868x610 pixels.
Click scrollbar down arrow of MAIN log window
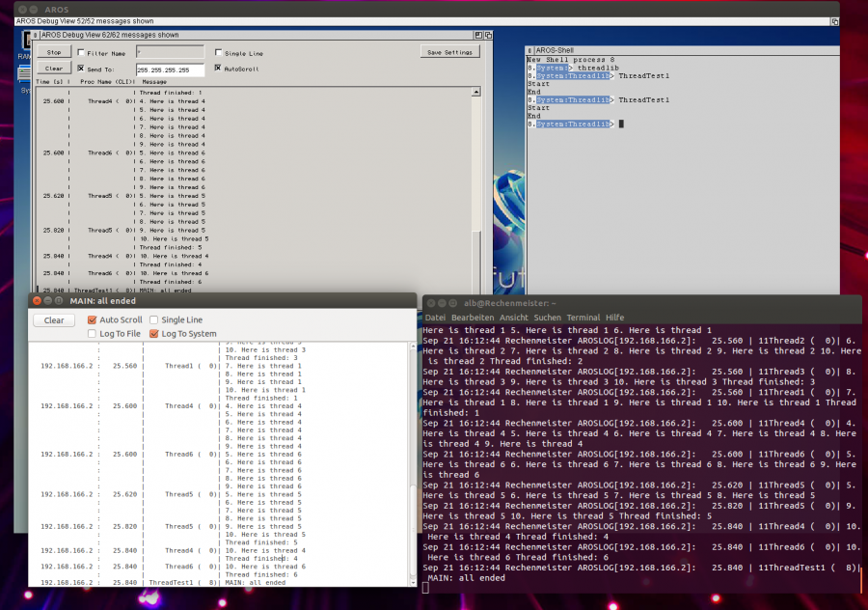(x=412, y=582)
